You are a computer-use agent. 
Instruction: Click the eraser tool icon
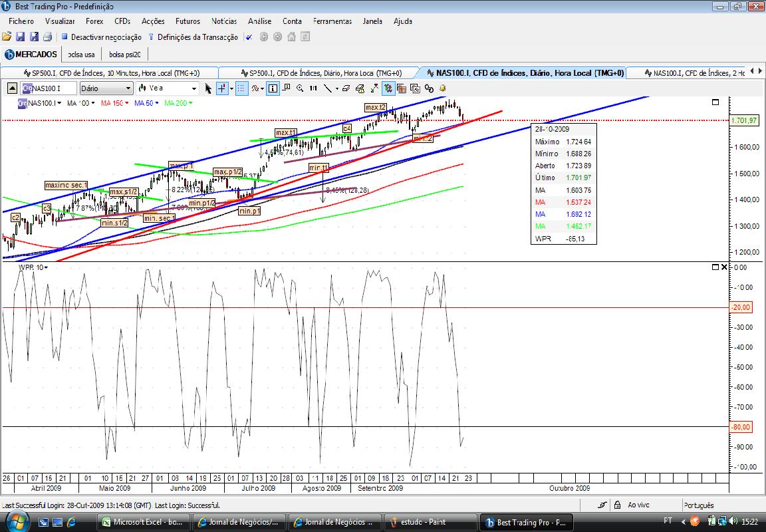click(x=346, y=88)
